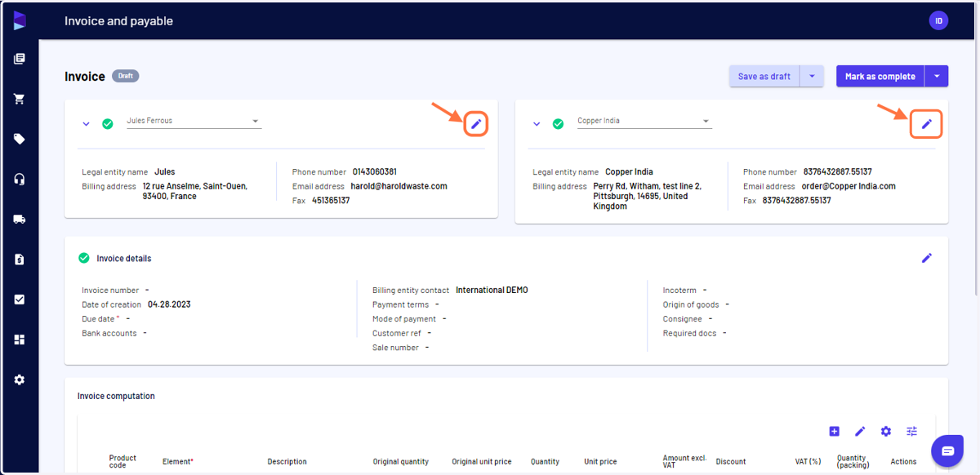Click Jules billing address 12 rue Anselme
This screenshot has height=475, width=980.
coord(195,191)
